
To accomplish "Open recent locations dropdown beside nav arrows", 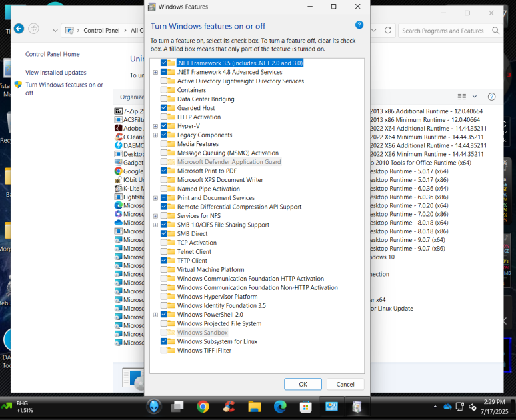I will pos(55,30).
